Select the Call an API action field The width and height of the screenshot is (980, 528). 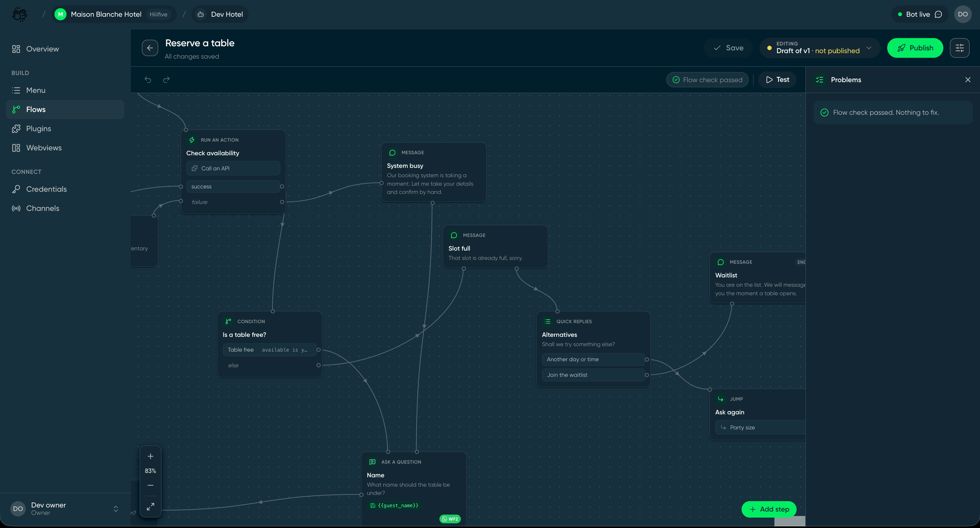point(233,168)
